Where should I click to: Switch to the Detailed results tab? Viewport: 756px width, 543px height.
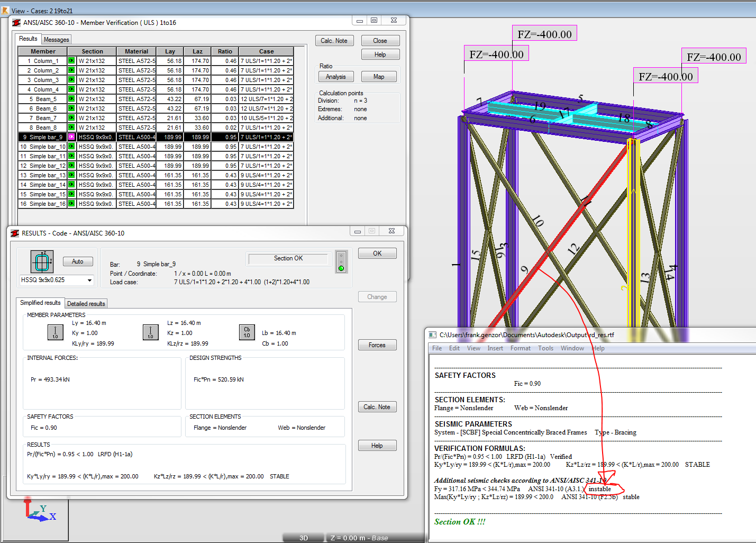(86, 303)
